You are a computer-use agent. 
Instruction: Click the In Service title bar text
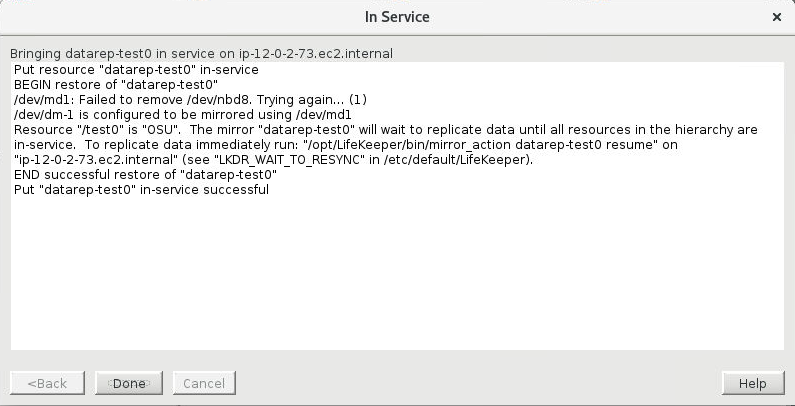(397, 17)
